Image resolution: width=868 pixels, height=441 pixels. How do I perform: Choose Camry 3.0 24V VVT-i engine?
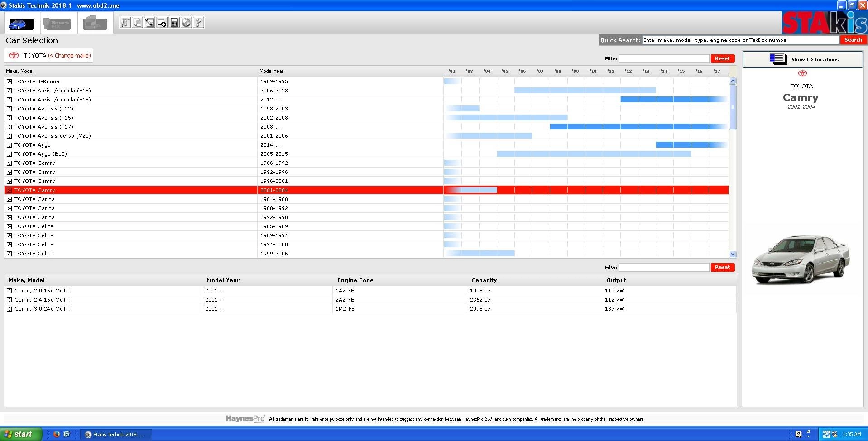(x=42, y=309)
